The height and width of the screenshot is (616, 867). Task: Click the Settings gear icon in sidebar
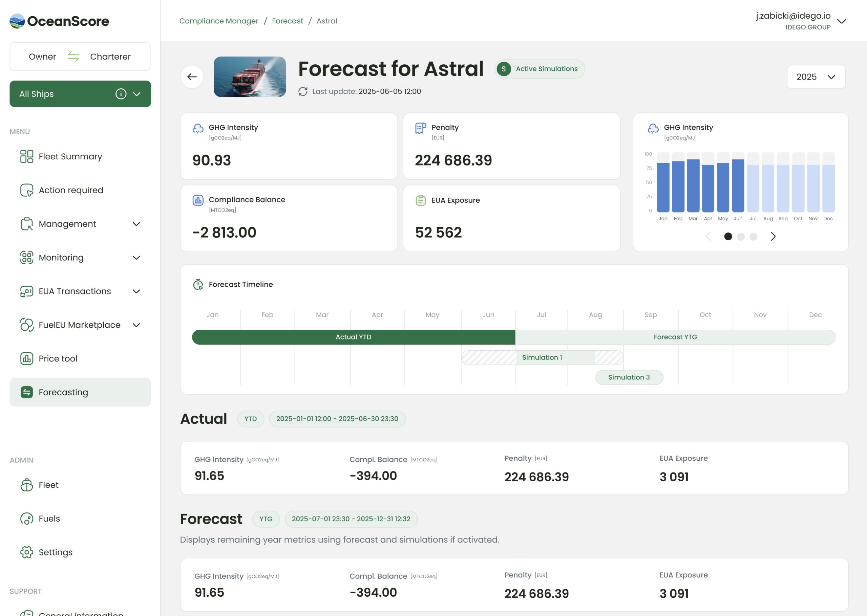pyautogui.click(x=26, y=552)
